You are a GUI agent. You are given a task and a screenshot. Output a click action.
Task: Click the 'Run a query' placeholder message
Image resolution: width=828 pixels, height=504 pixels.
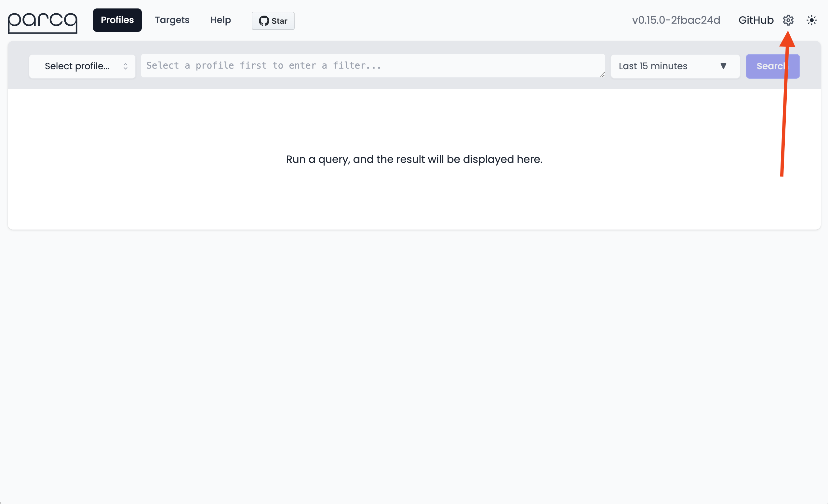(x=414, y=159)
